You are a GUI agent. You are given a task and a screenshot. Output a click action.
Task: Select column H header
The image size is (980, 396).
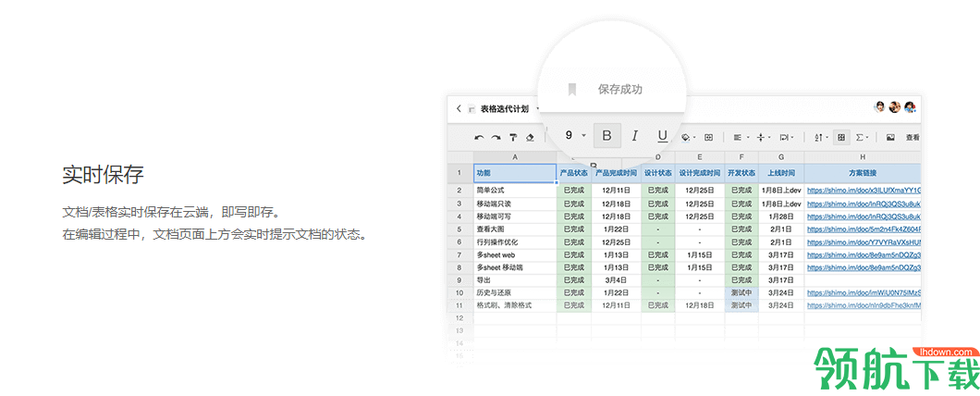click(x=863, y=157)
